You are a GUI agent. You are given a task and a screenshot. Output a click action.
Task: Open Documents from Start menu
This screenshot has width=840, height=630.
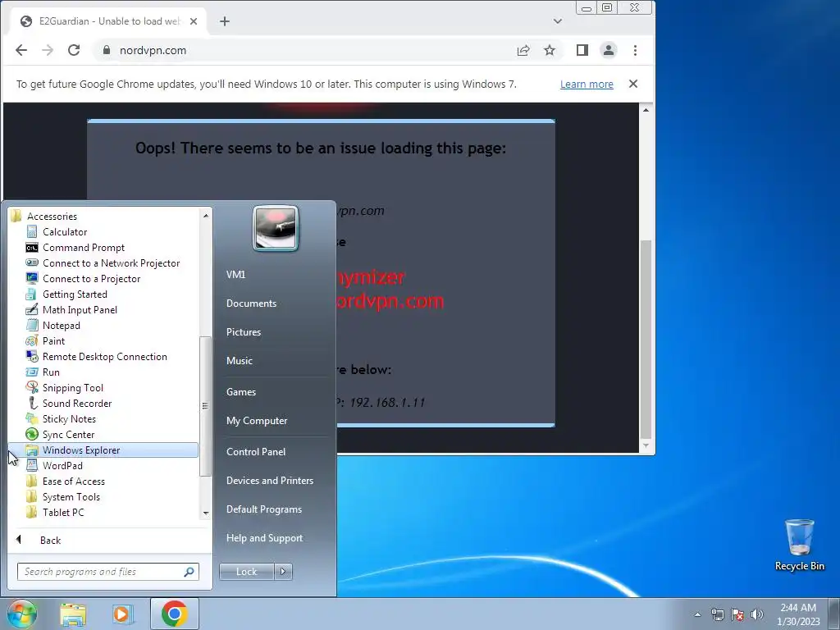(251, 304)
